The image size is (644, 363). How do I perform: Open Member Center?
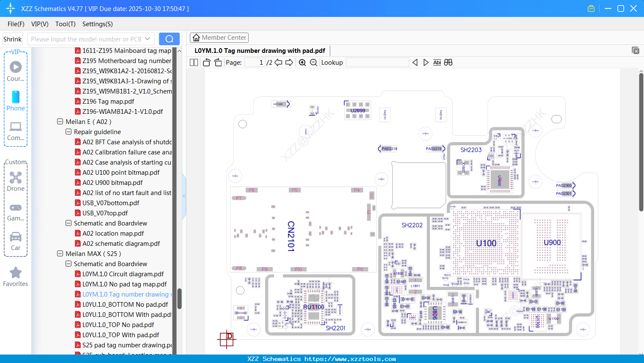click(x=219, y=37)
